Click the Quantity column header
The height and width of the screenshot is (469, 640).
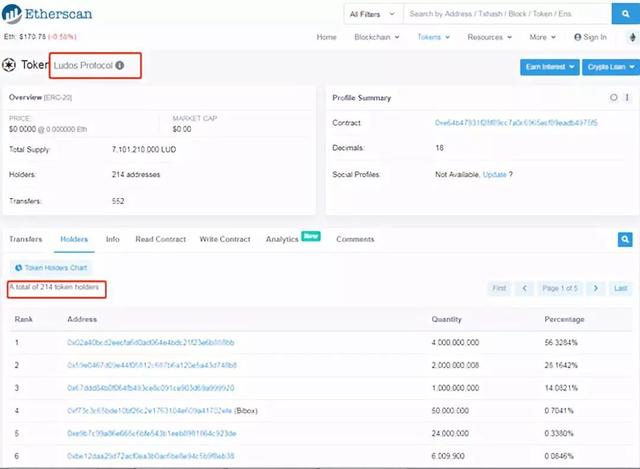coord(447,319)
